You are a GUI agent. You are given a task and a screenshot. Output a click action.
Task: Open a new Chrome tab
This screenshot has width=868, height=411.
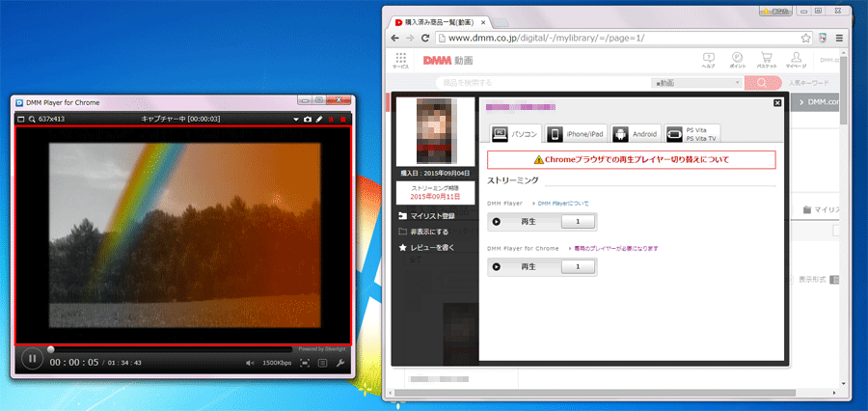(x=501, y=23)
